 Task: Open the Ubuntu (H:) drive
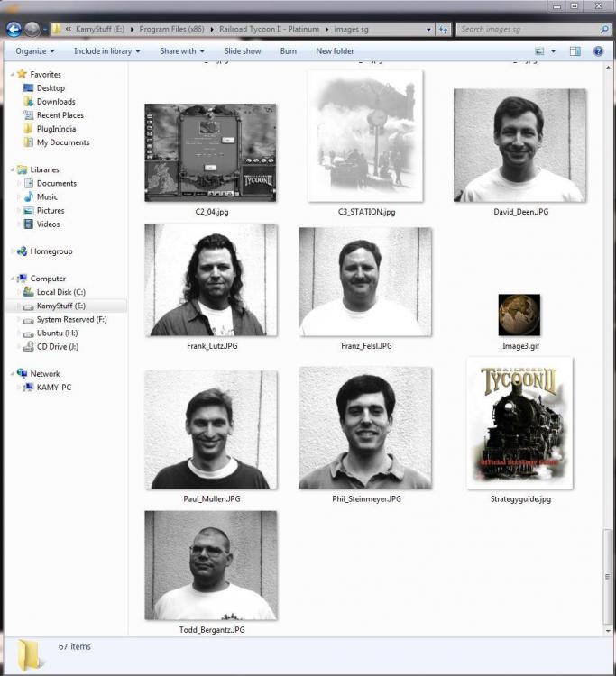[56, 333]
